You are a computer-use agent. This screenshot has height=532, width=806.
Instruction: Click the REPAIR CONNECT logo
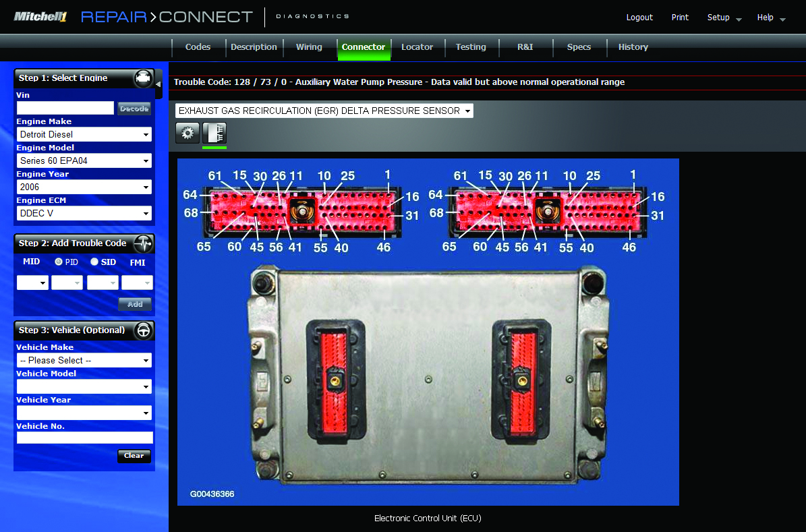[165, 17]
